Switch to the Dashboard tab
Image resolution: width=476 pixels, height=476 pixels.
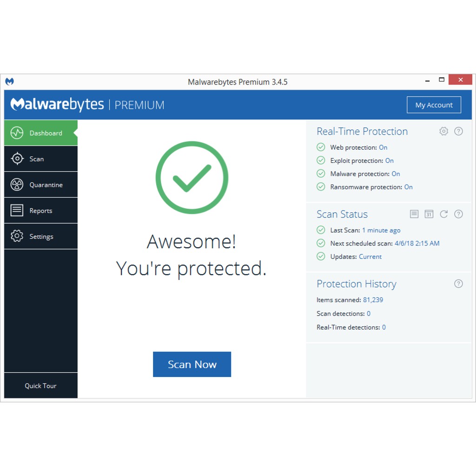pyautogui.click(x=41, y=132)
